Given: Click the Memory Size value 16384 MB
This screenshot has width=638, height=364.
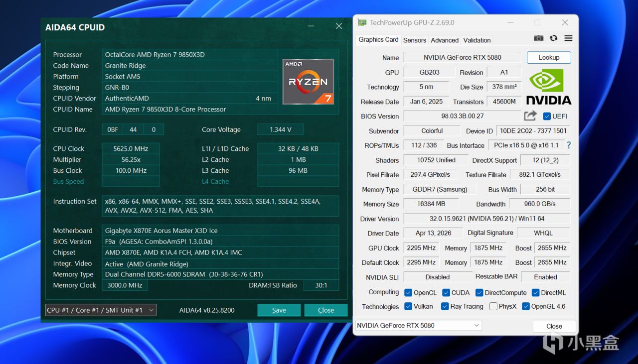Looking at the screenshot, I should 432,204.
